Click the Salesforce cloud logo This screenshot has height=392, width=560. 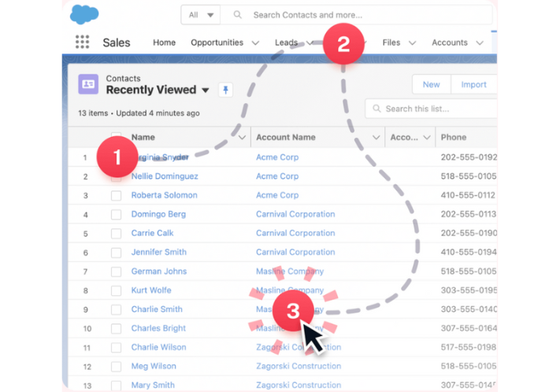(x=84, y=14)
